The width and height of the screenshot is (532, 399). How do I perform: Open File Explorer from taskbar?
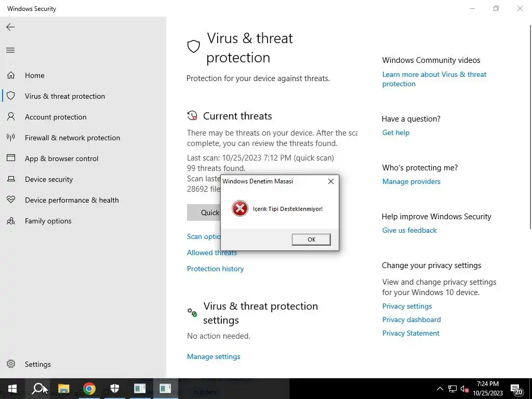click(x=63, y=389)
